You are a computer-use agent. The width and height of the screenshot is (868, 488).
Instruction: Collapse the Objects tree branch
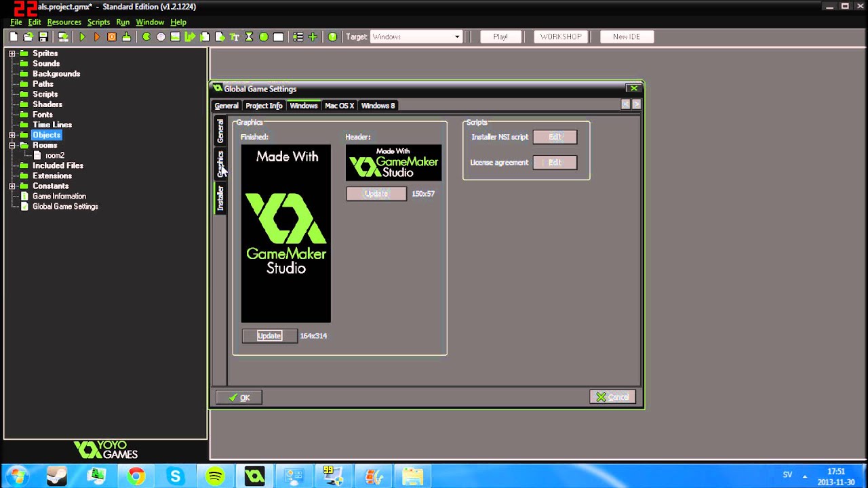[x=12, y=135]
